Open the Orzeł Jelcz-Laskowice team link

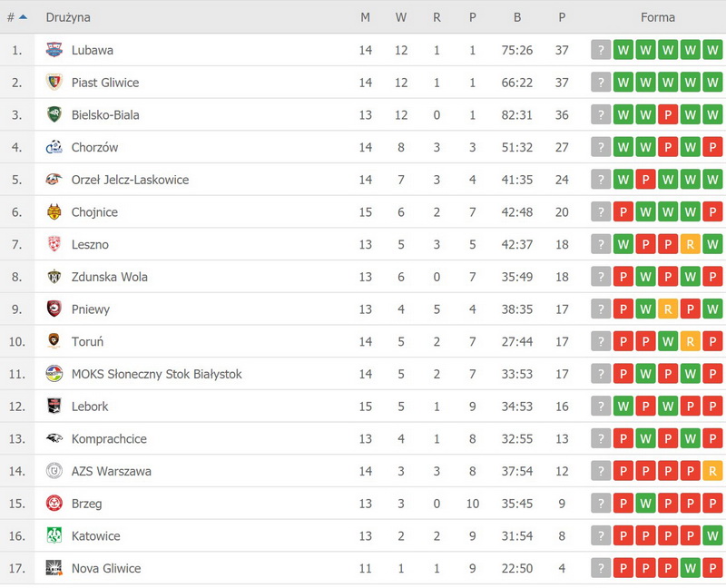click(130, 180)
